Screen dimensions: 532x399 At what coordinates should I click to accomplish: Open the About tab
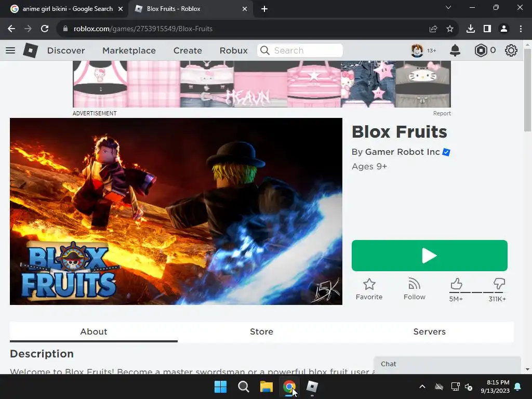(x=94, y=331)
